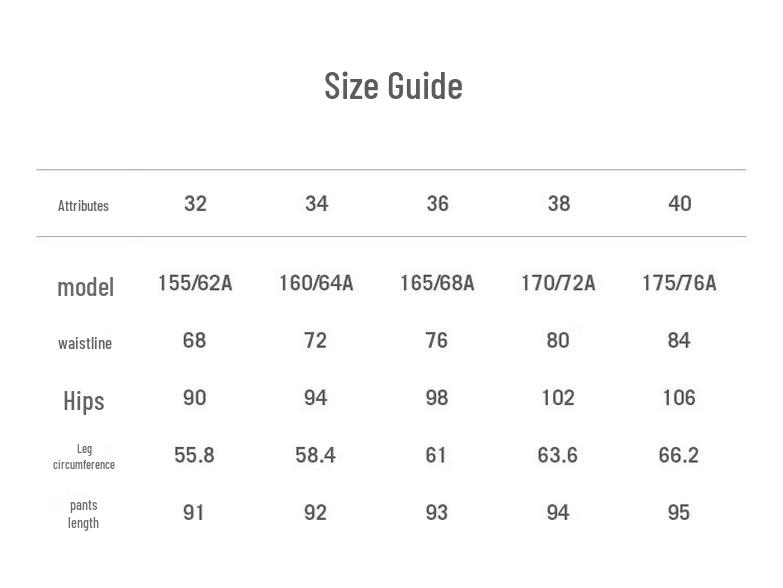This screenshot has height=588, width=783.
Task: Click the 175/76A model cell
Action: (679, 283)
